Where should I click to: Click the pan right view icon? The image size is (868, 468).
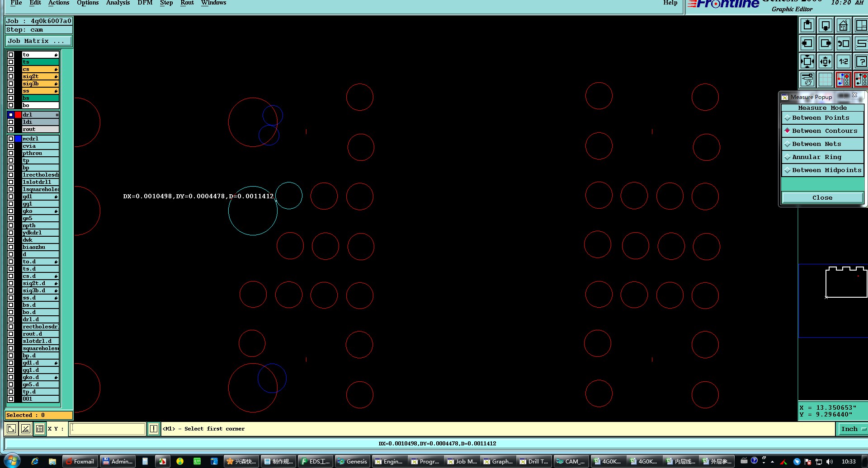click(x=826, y=44)
